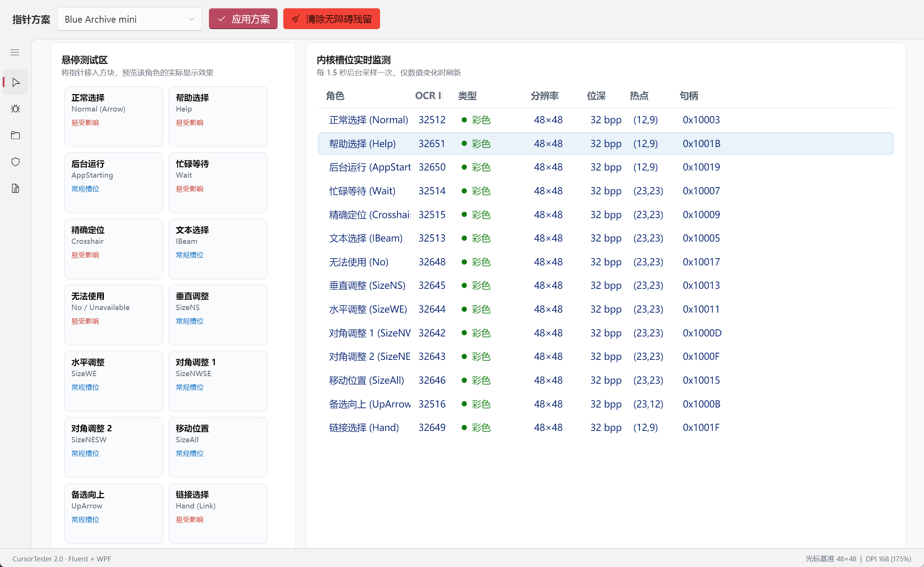924x567 pixels.
Task: Click the 应用方案 apply button
Action: click(243, 19)
